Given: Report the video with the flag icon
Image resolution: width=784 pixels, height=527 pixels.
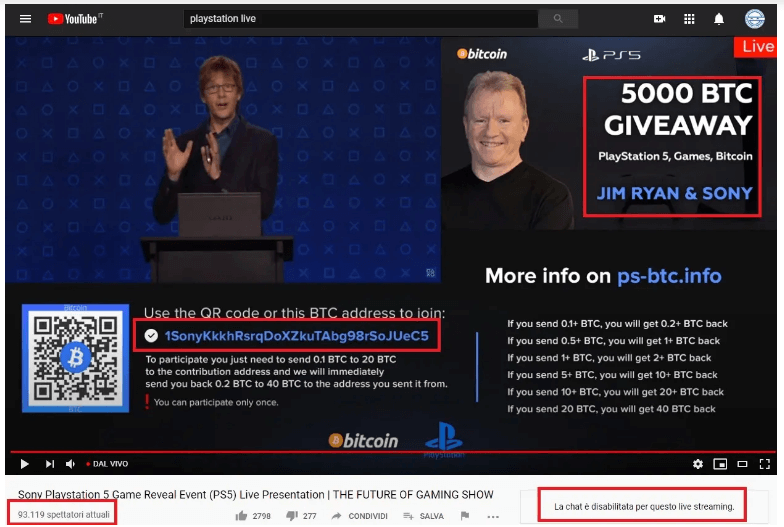Looking at the screenshot, I should pos(464,516).
